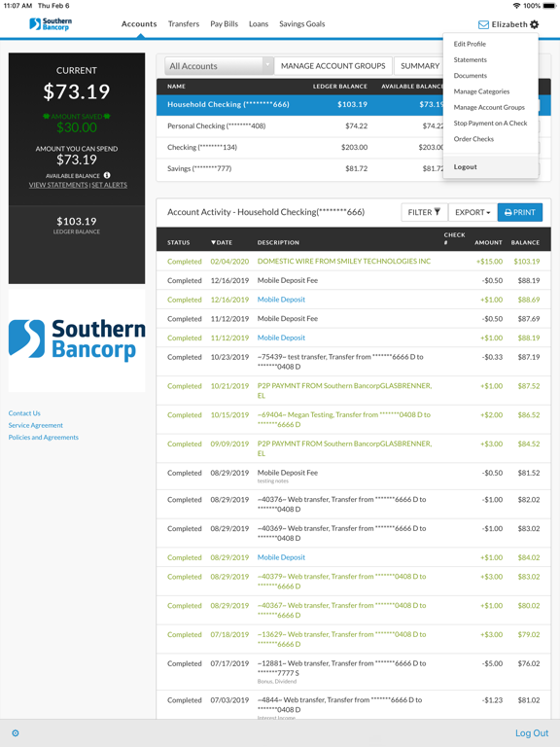Open the Savings Goals tab
Screen dimensions: 560x747
(x=302, y=23)
